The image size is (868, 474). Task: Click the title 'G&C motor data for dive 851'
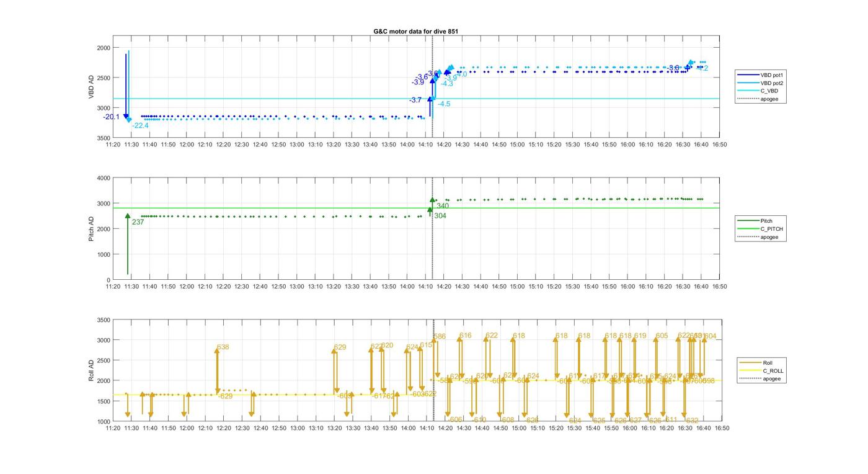pyautogui.click(x=415, y=31)
